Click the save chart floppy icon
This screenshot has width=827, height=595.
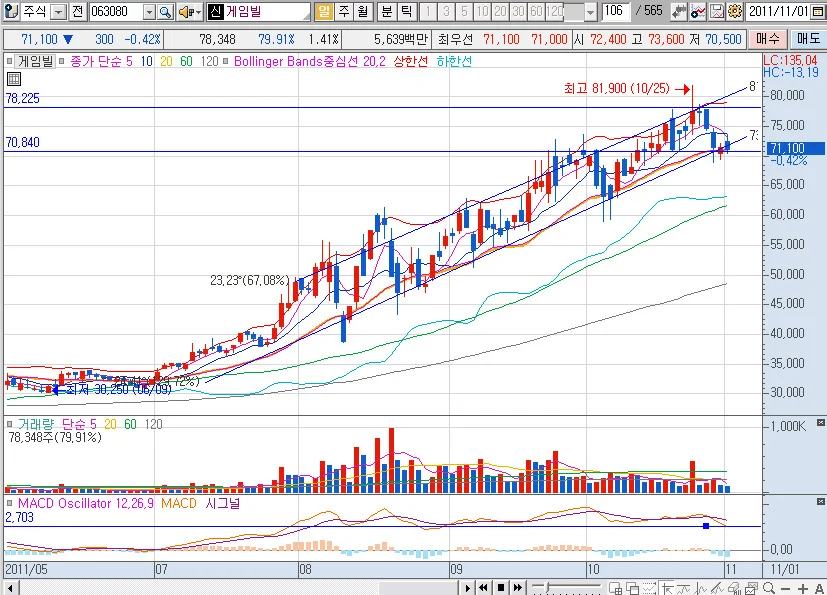pyautogui.click(x=717, y=12)
